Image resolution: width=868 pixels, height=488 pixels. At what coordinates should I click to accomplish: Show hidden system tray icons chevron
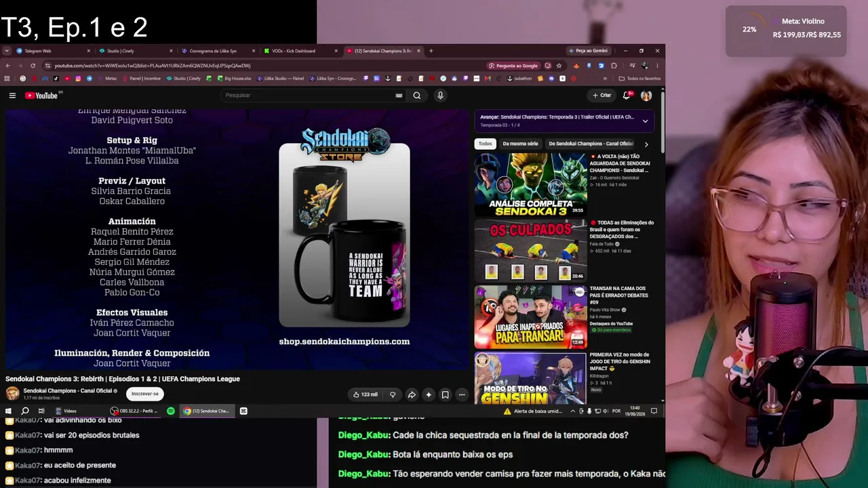tap(572, 411)
